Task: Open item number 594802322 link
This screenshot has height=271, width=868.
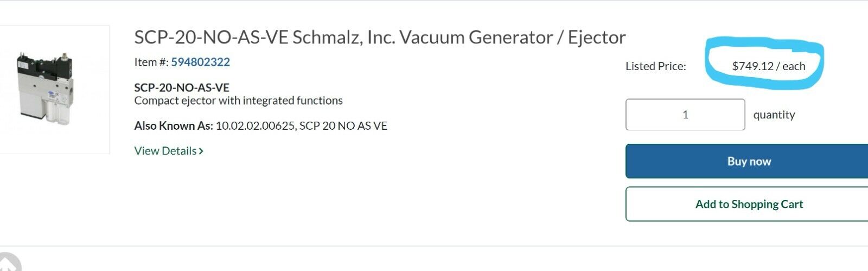Action: 201,62
